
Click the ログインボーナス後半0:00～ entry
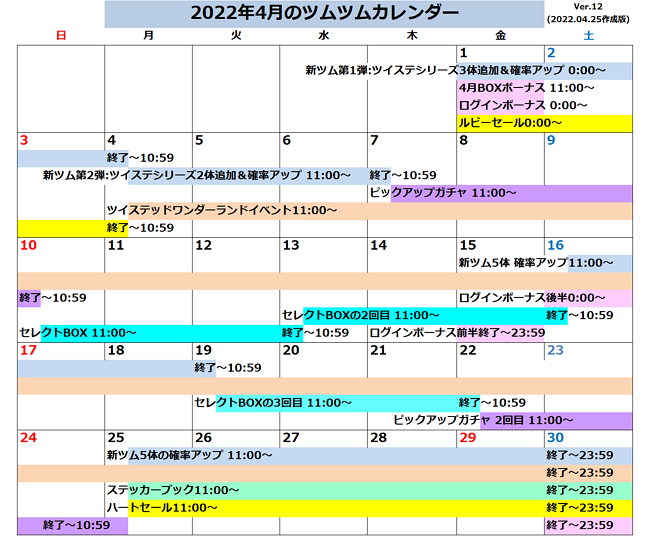click(x=532, y=298)
